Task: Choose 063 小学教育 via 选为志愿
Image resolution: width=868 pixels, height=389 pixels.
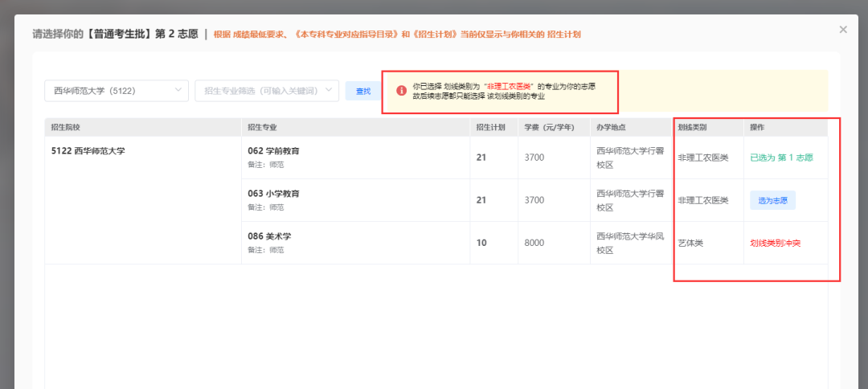Action: click(773, 200)
